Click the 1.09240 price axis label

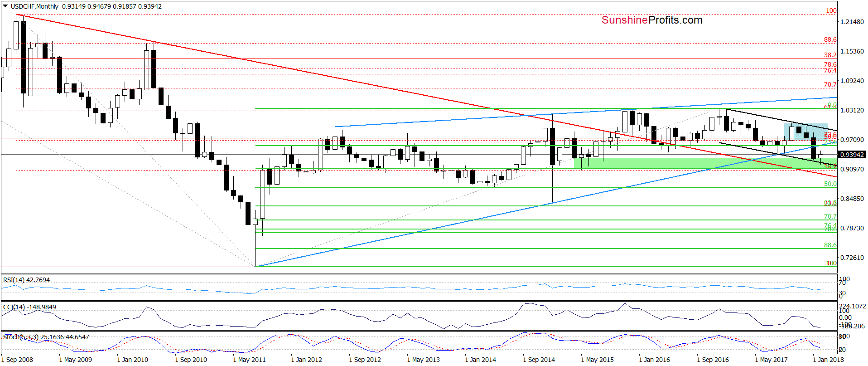coord(852,81)
